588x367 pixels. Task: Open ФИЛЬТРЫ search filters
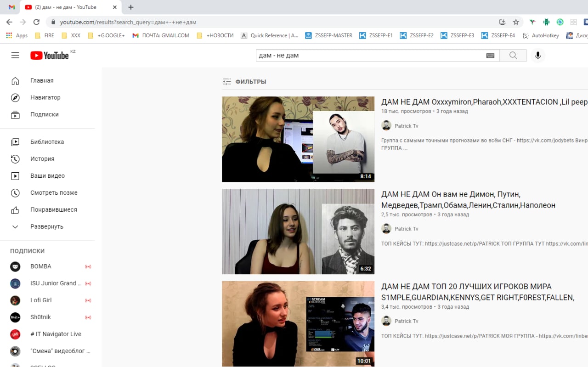coord(244,82)
